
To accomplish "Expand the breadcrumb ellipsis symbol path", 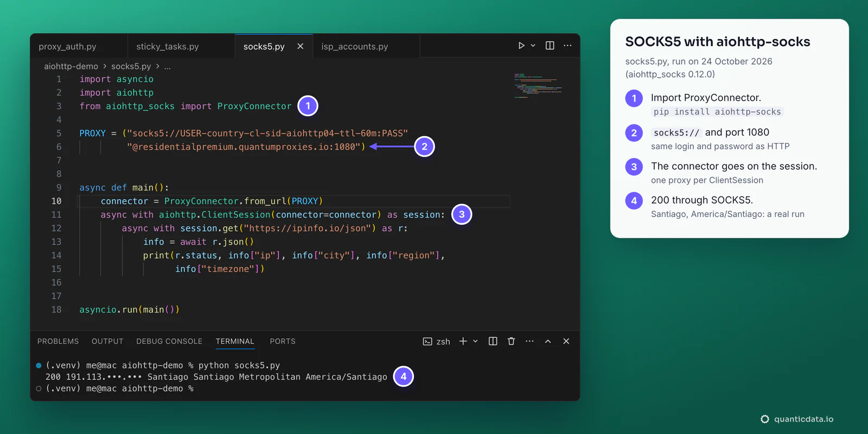I will [x=168, y=67].
